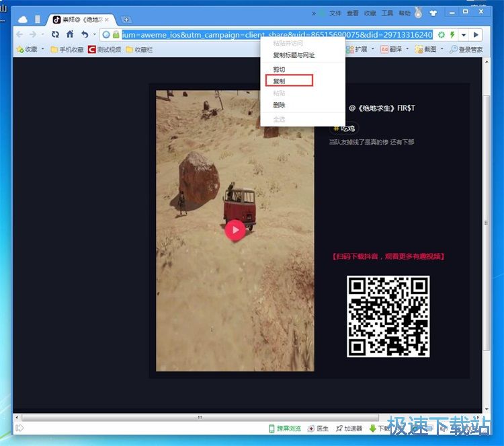The height and width of the screenshot is (446, 504).
Task: Expand the dropdown beside the undo arrow
Action: pyautogui.click(x=95, y=34)
